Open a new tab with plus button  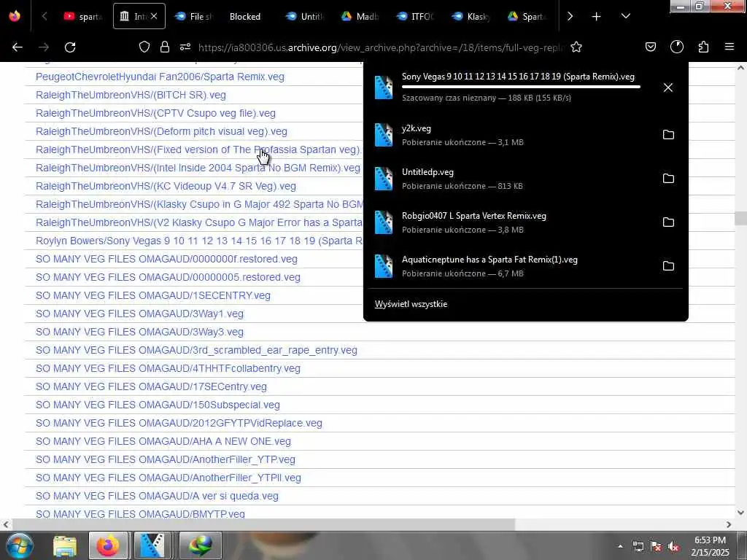click(597, 17)
